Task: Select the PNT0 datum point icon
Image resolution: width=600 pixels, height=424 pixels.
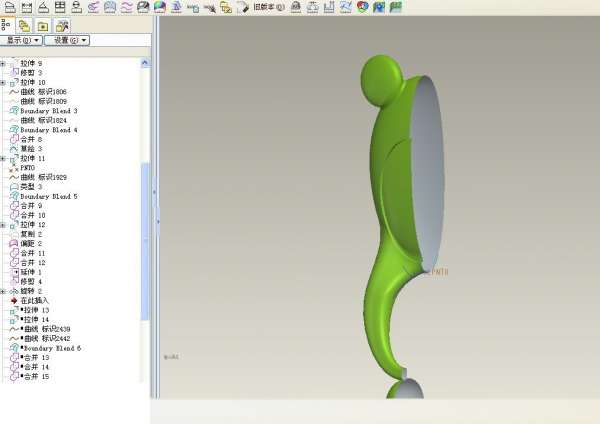Action: [13, 168]
